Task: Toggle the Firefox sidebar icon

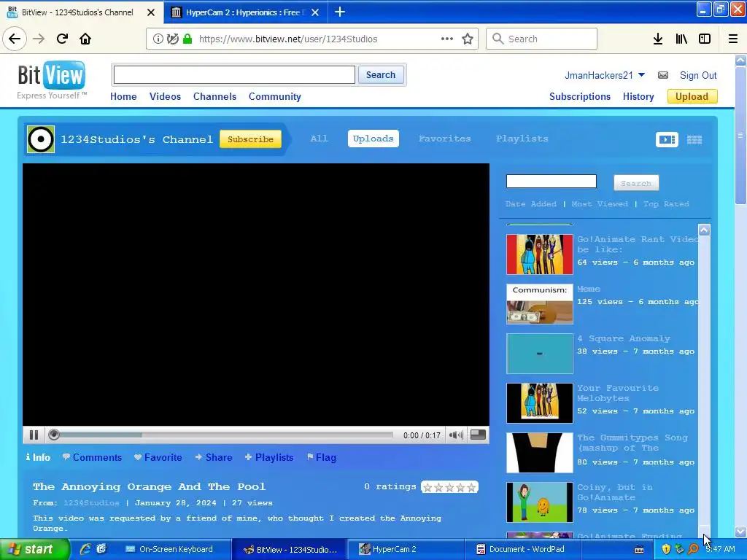Action: [705, 39]
